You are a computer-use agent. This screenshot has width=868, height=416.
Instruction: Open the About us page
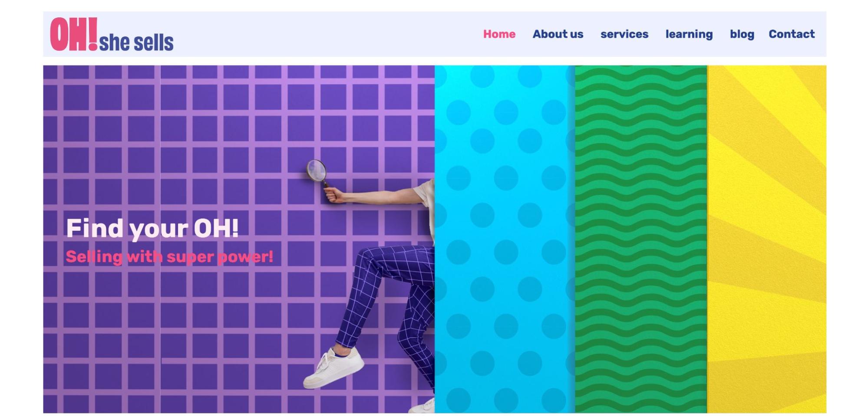point(558,34)
